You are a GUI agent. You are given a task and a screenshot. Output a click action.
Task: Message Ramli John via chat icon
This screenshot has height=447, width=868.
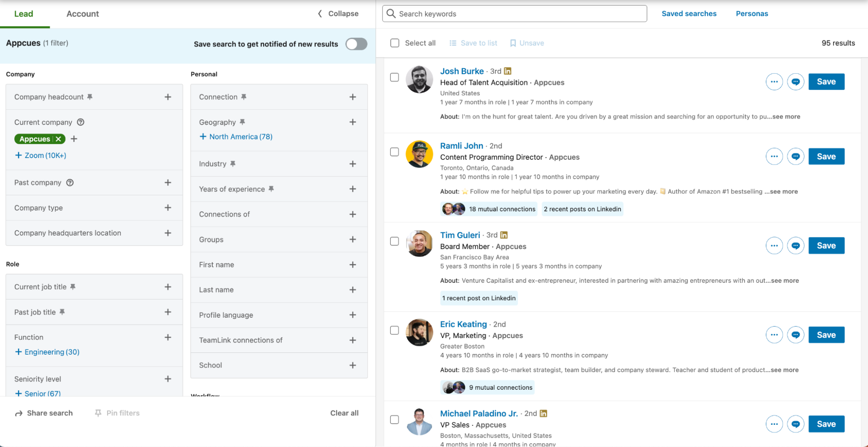pos(795,157)
